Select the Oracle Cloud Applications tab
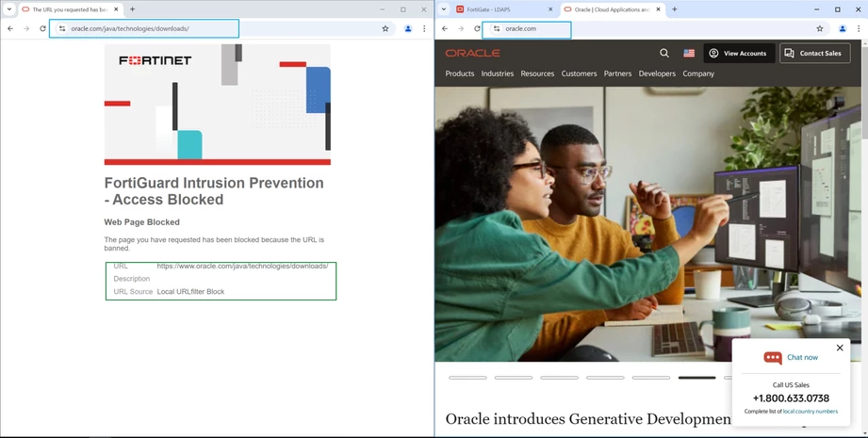868x438 pixels. pos(612,9)
